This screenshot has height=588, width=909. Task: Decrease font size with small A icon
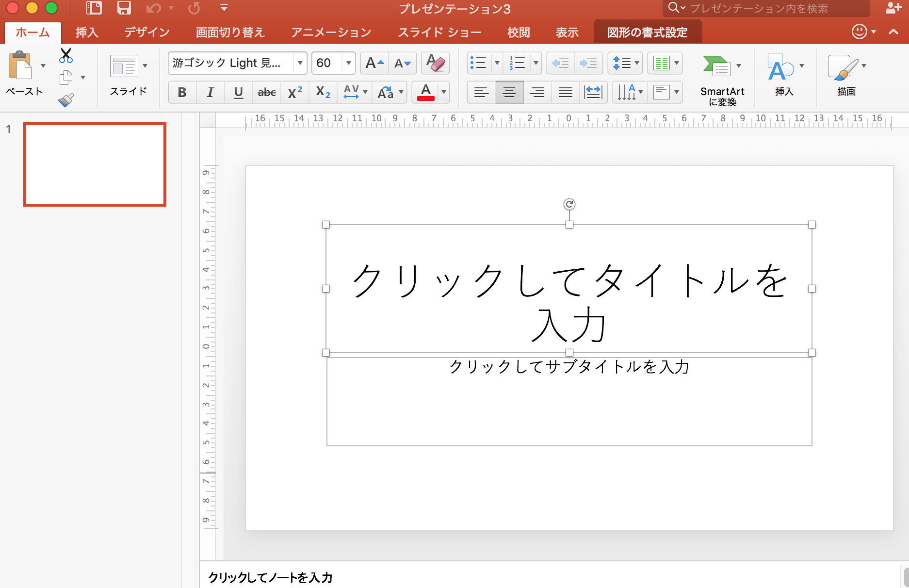[x=403, y=63]
